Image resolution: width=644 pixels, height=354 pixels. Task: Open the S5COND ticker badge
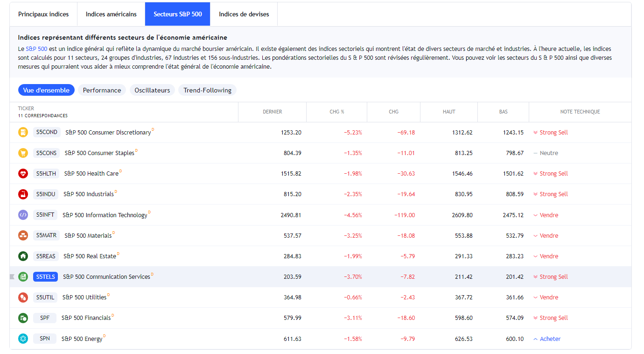(47, 133)
